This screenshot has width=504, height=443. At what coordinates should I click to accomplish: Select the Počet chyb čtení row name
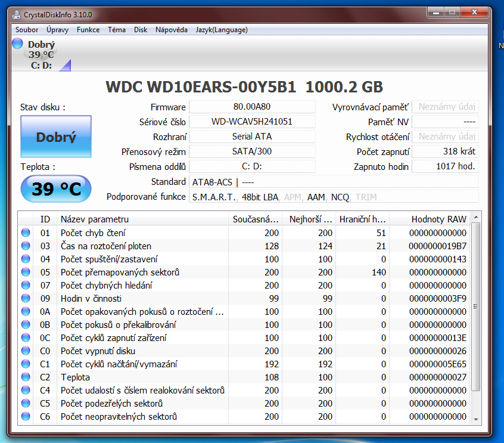point(93,233)
